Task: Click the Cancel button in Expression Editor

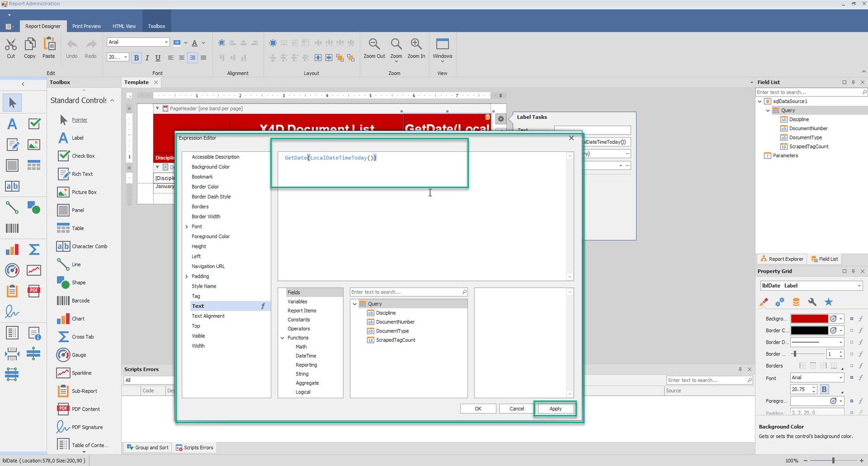Action: click(516, 408)
